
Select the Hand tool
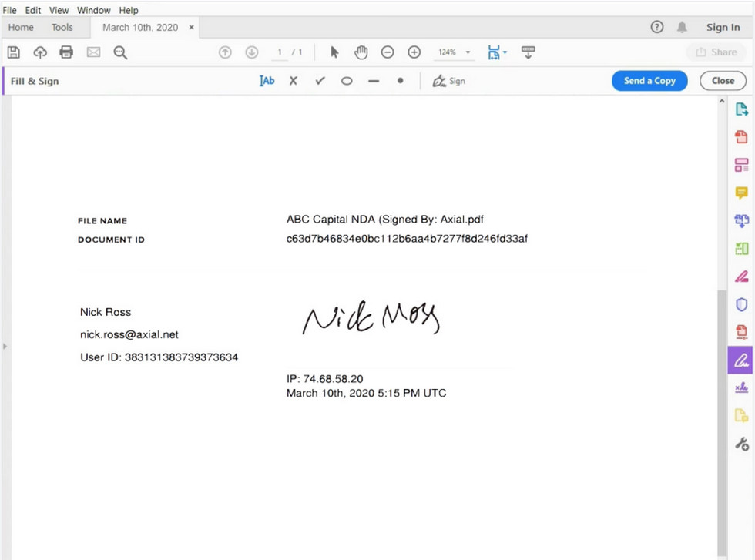pos(361,52)
